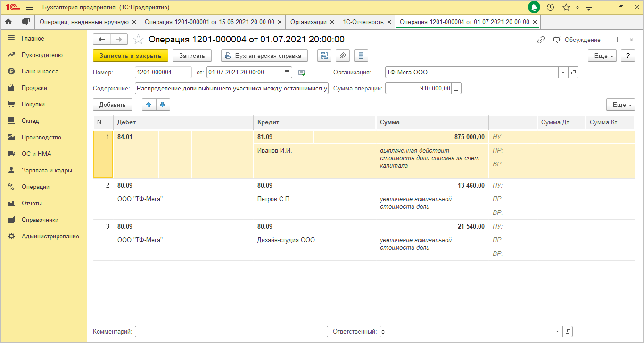The image size is (644, 343).
Task: Close the 1С-Отчетность tab
Action: click(x=389, y=22)
